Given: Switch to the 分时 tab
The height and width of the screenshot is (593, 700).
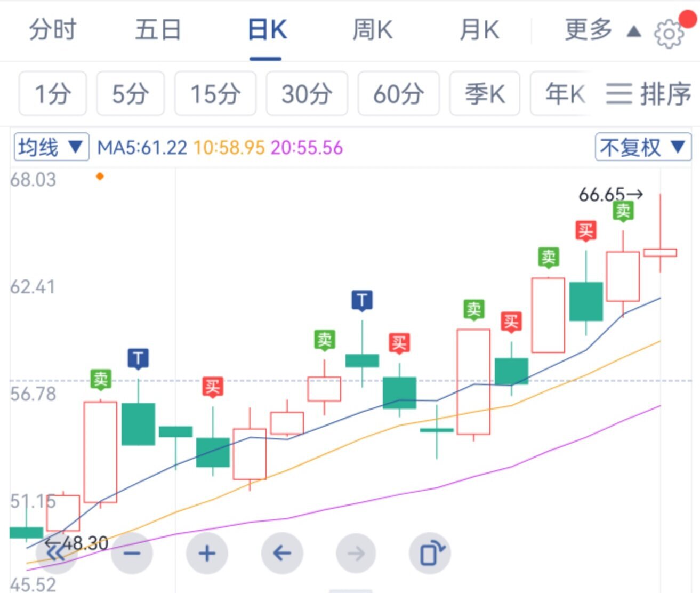Looking at the screenshot, I should click(x=52, y=30).
